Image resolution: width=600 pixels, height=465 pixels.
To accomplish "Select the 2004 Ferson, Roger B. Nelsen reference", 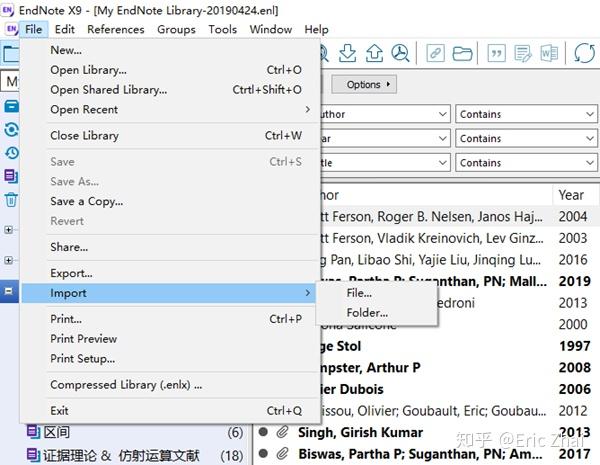I will coord(459,217).
